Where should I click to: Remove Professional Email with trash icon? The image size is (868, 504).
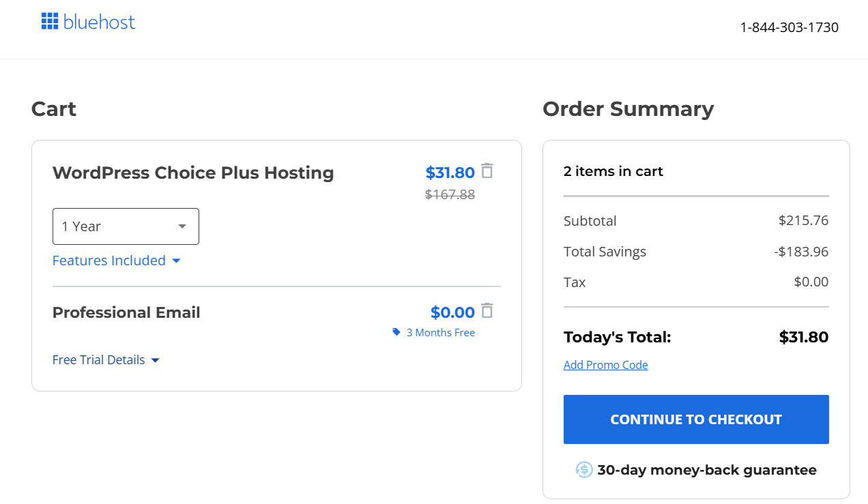(x=487, y=310)
